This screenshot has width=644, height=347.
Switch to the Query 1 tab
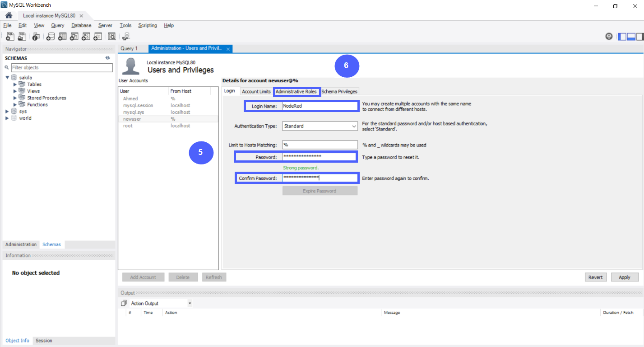(x=129, y=48)
